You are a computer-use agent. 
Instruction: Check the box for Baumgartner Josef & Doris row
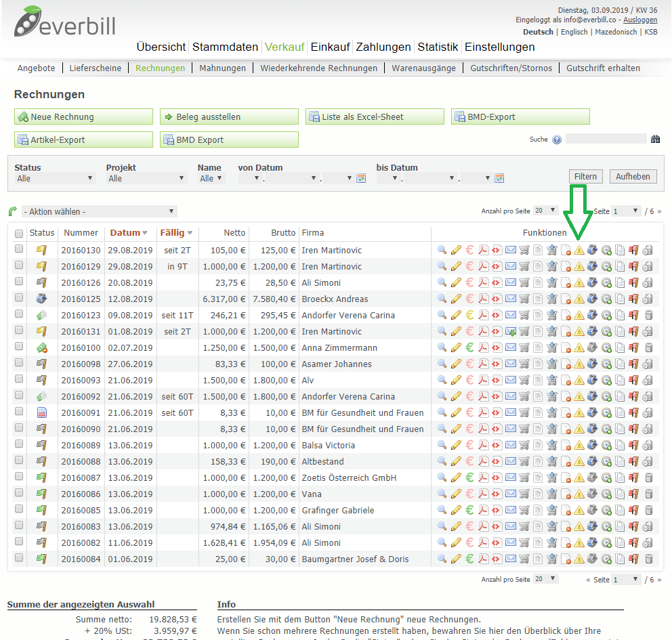[x=19, y=558]
